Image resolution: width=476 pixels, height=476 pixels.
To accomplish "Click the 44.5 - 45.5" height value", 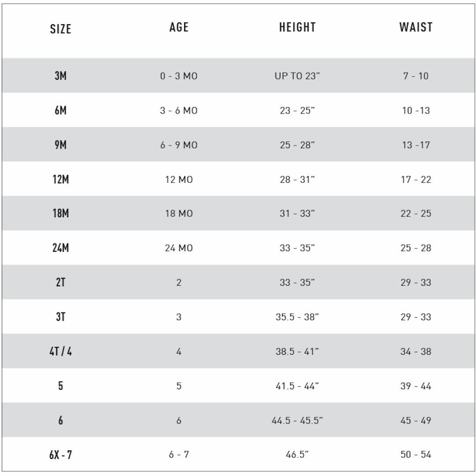I will tap(297, 421).
